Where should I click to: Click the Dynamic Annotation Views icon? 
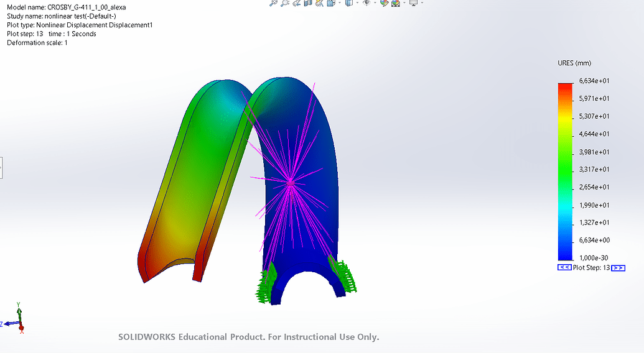click(320, 2)
